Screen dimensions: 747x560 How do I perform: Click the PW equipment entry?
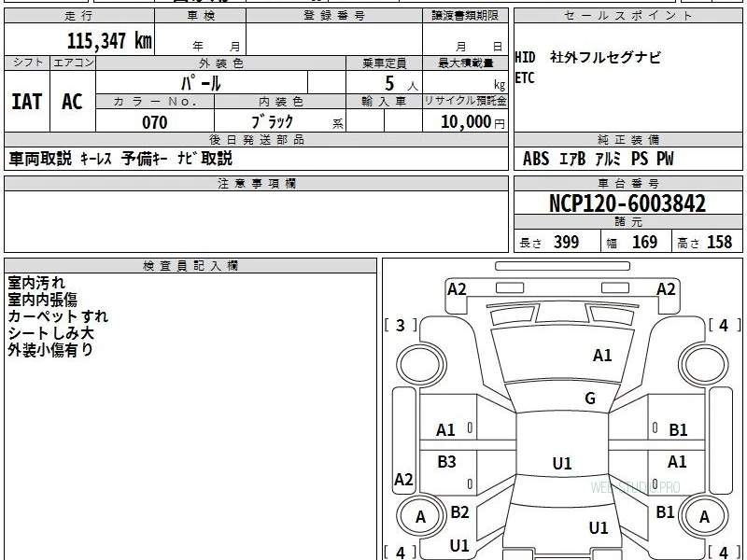click(665, 159)
